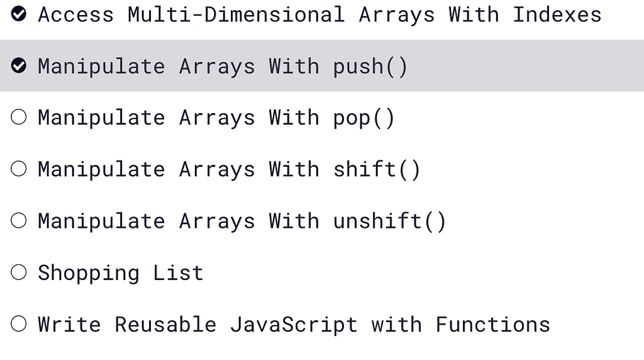Click completed checkmark beside Access Multi-Dimensional Arrays
Screen dimensions: 644x360
(x=18, y=14)
